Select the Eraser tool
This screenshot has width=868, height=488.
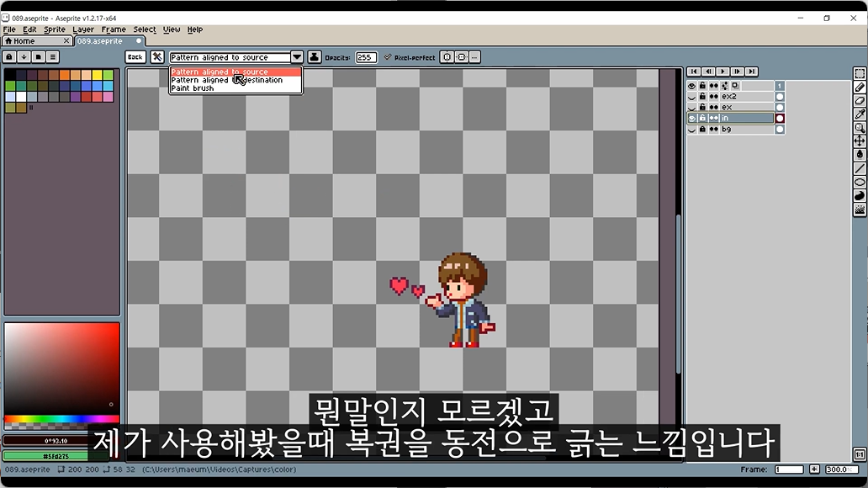click(x=860, y=101)
